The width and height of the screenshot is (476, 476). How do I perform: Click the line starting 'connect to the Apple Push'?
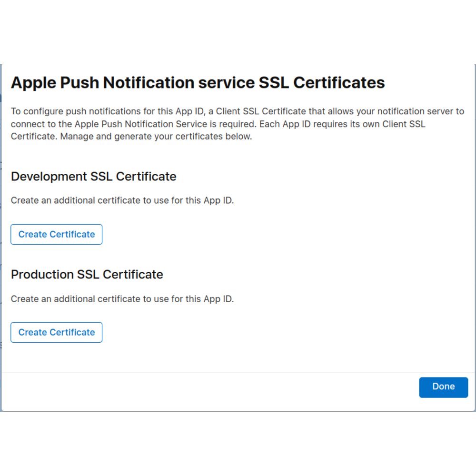[x=218, y=124]
